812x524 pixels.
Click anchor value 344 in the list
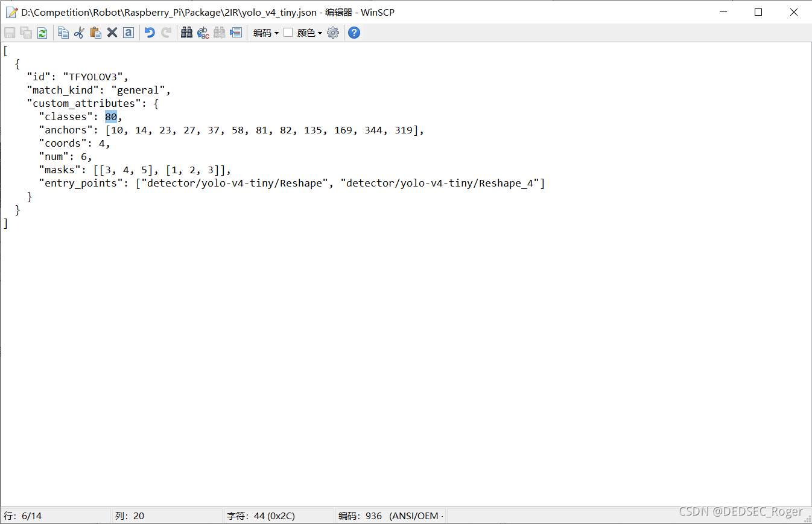pyautogui.click(x=373, y=130)
